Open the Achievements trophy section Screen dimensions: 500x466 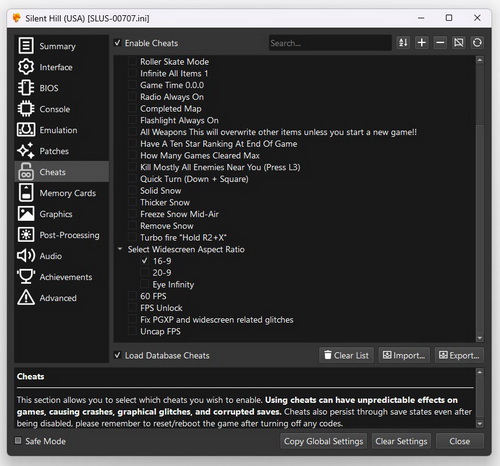click(62, 277)
